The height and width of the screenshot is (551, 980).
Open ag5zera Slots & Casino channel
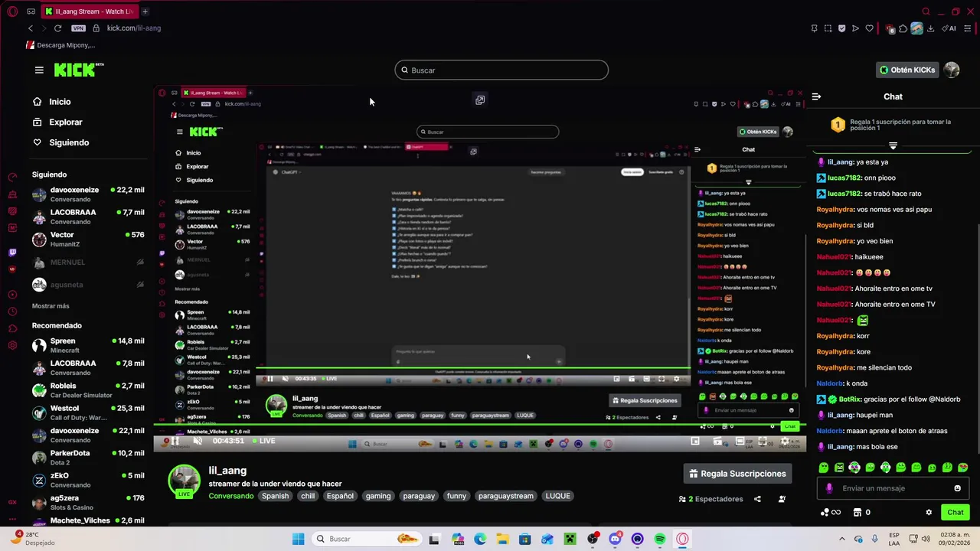tap(88, 503)
